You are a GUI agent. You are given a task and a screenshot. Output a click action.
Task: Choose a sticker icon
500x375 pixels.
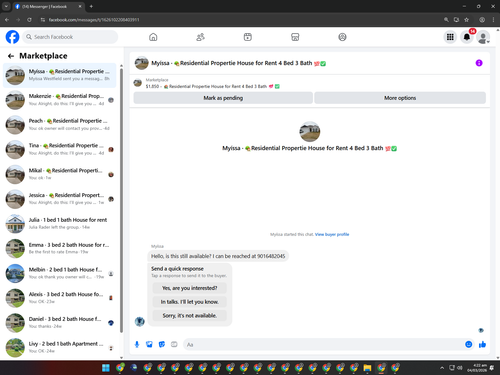pos(162,344)
